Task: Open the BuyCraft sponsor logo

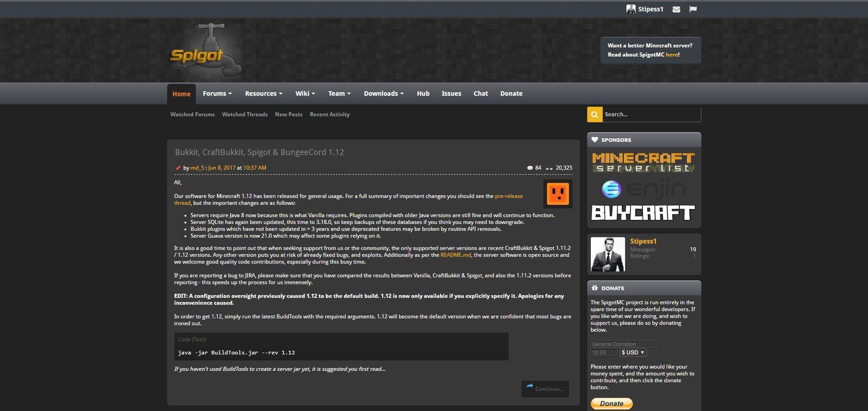Action: click(x=643, y=213)
